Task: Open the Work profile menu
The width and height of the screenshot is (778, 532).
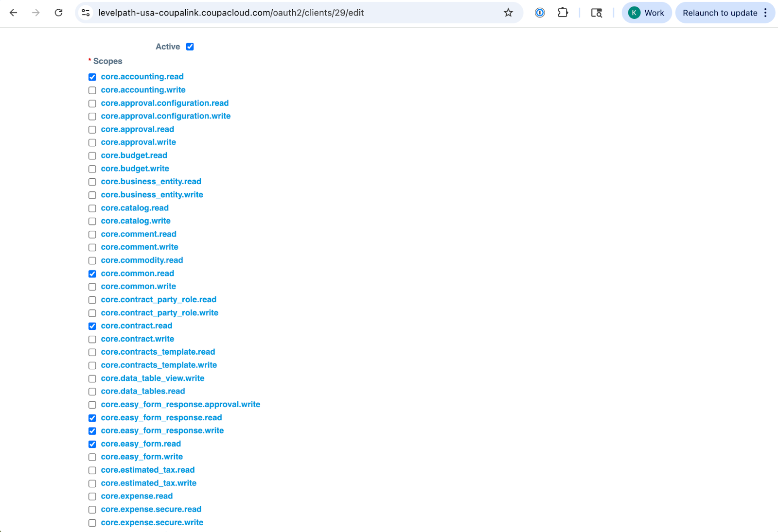Action: click(646, 13)
